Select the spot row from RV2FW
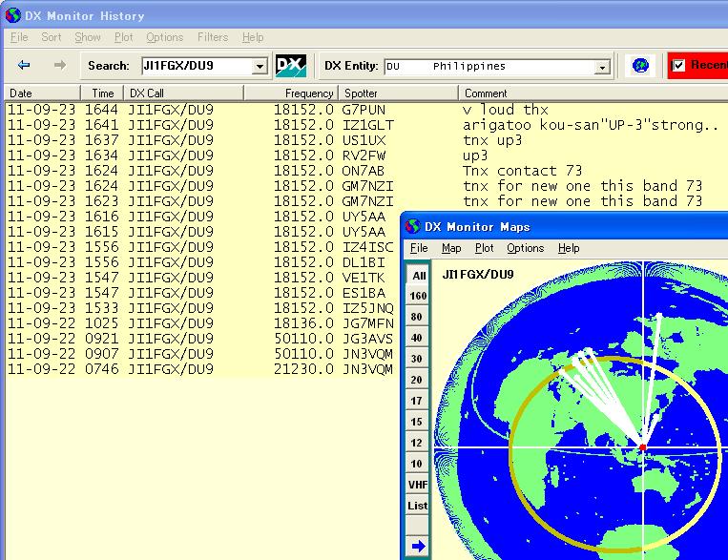Screen dimensions: 728x560 366,156
